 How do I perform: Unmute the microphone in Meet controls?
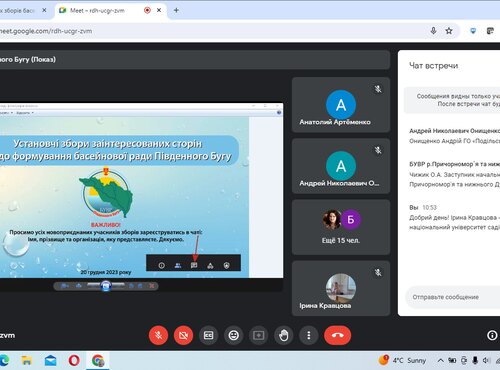pyautogui.click(x=158, y=335)
